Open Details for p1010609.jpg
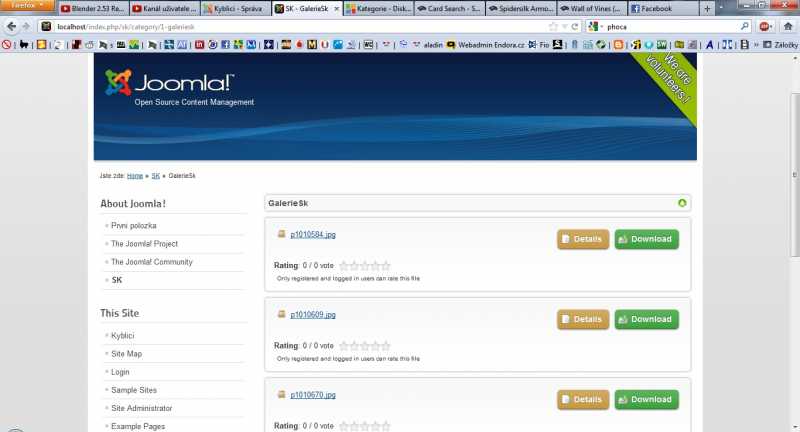Image resolution: width=800 pixels, height=432 pixels. click(582, 319)
